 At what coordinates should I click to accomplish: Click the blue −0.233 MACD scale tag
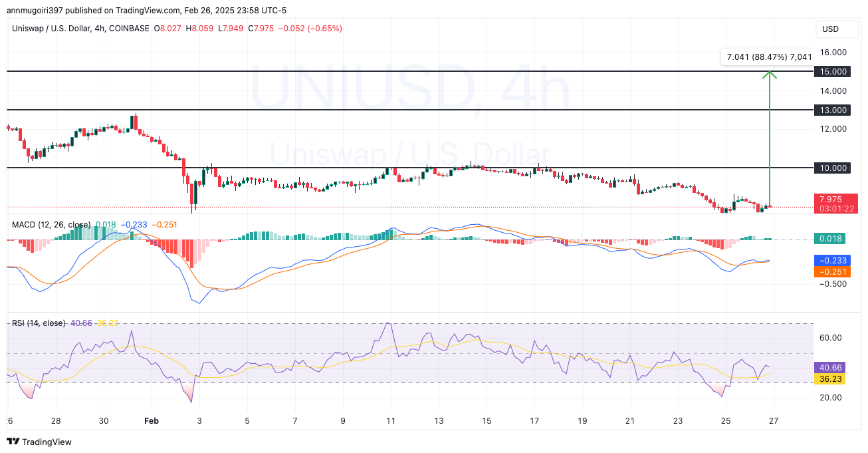click(833, 260)
